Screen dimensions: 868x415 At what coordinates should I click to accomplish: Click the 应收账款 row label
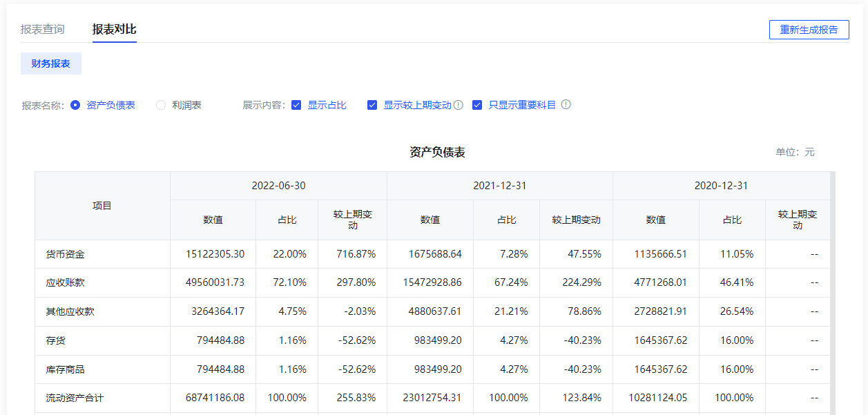coord(66,283)
